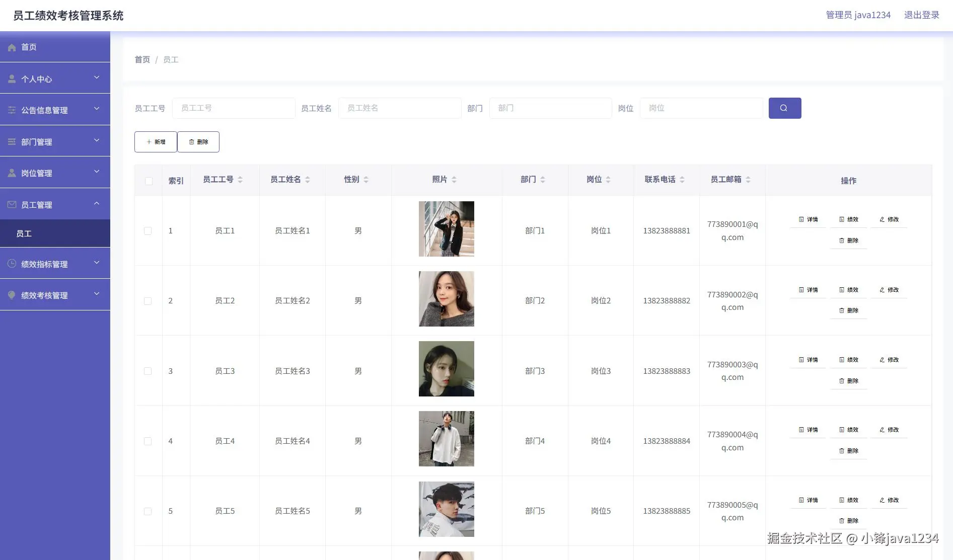Check the row checkbox for 员工2
953x560 pixels.
[x=148, y=301]
